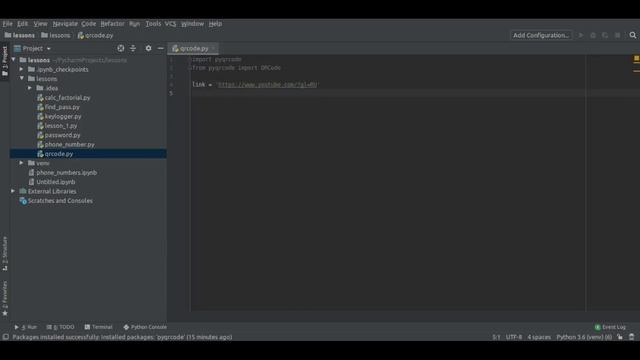Close the qrcode.py editor tab
Image resolution: width=640 pixels, height=360 pixels.
point(213,49)
